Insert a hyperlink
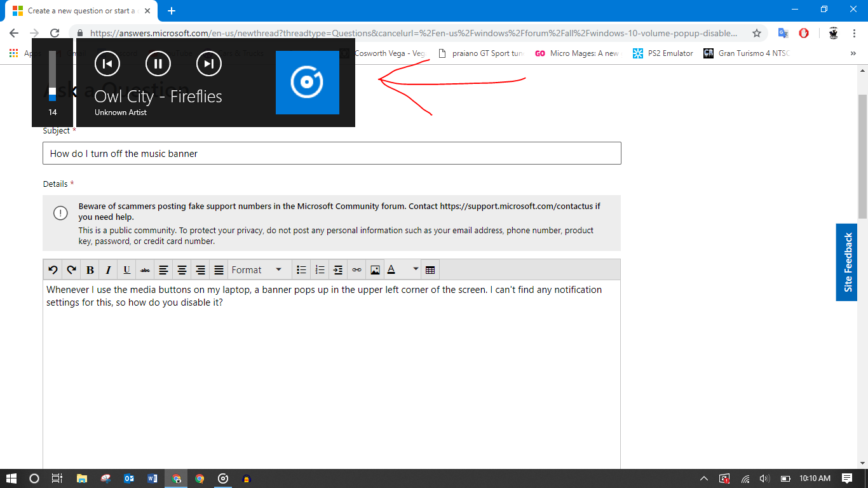 click(x=356, y=270)
